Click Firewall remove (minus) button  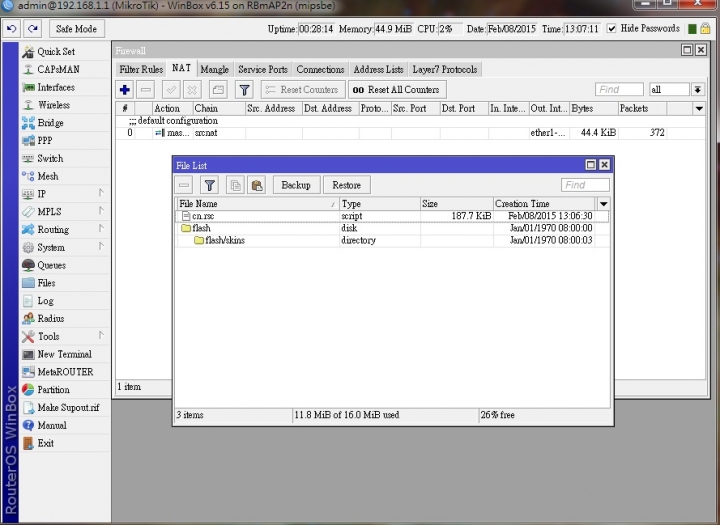(146, 90)
